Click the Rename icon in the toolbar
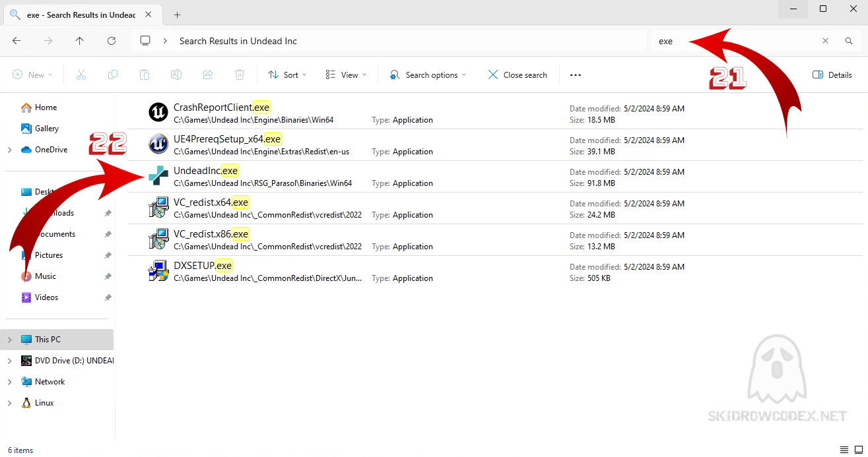Screen dimensions: 868x457 [x=176, y=75]
